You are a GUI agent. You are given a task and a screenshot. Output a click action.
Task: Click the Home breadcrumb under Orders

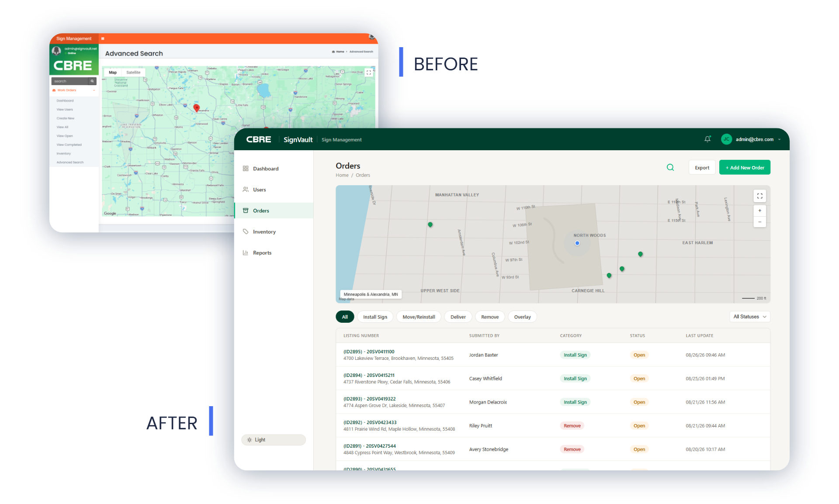pos(342,175)
